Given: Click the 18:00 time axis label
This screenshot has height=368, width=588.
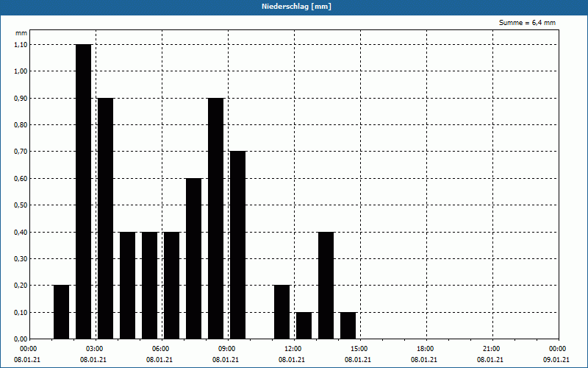Looking at the screenshot, I should [426, 349].
